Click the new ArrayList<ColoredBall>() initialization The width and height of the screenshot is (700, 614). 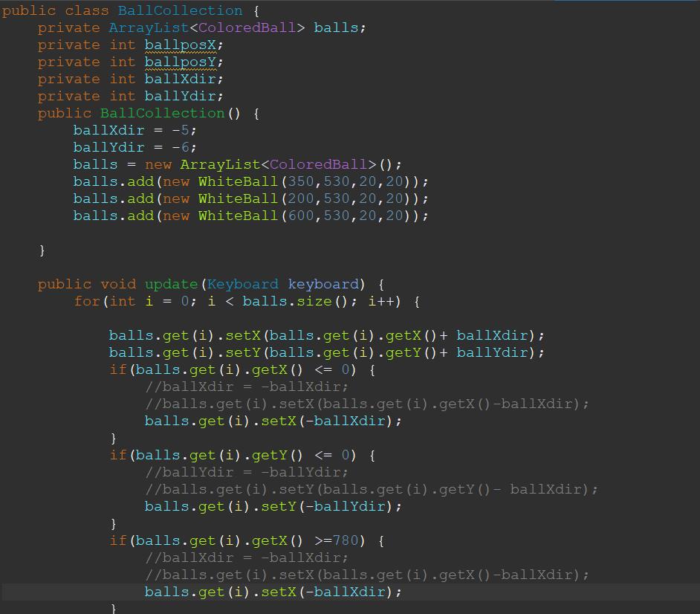point(290,164)
